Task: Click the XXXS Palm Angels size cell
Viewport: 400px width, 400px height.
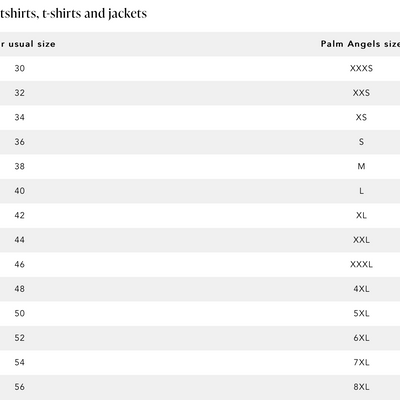Action: 361,68
